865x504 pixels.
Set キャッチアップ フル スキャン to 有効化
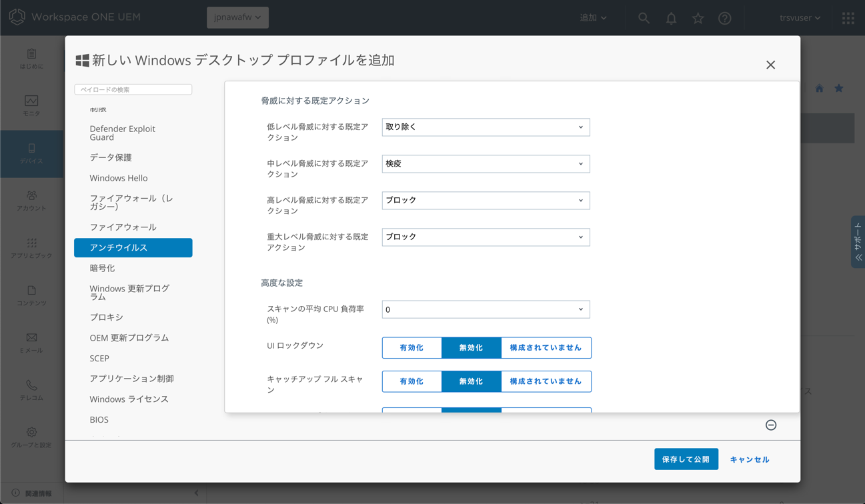(411, 381)
